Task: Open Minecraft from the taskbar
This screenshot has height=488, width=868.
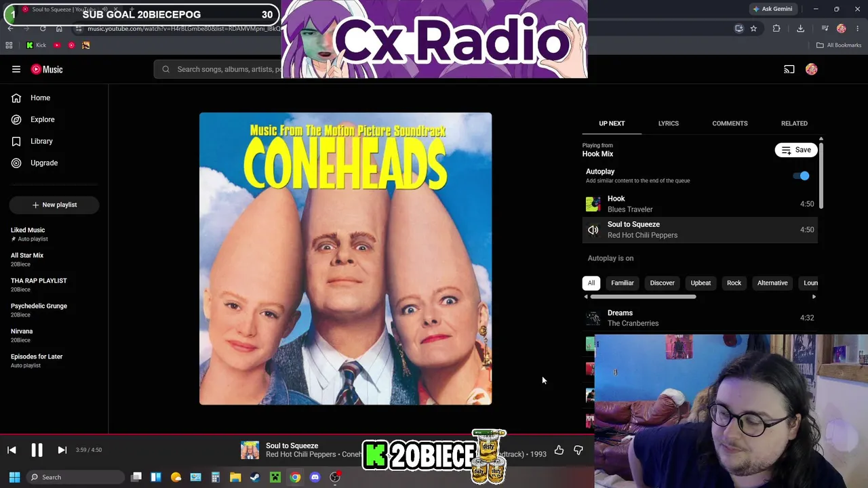Action: pyautogui.click(x=275, y=477)
